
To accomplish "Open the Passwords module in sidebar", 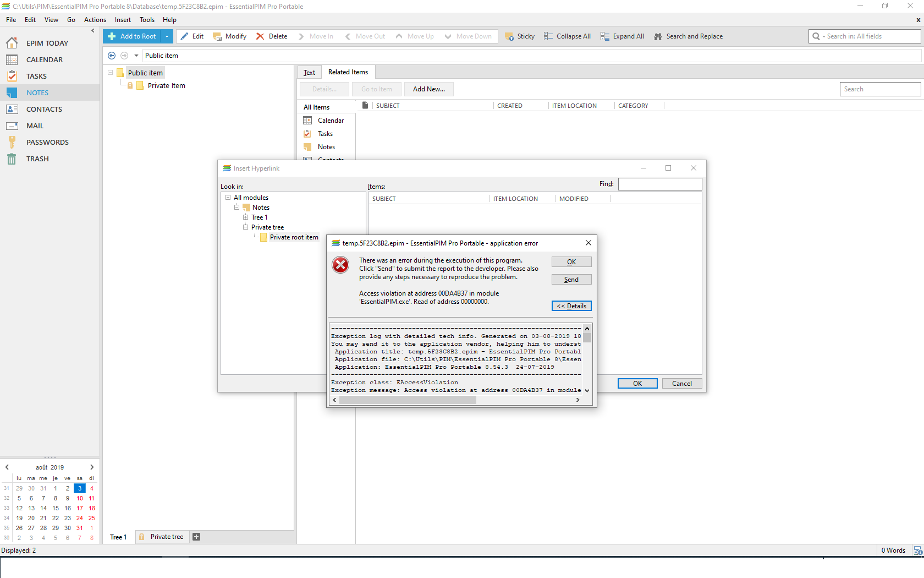I will tap(47, 142).
